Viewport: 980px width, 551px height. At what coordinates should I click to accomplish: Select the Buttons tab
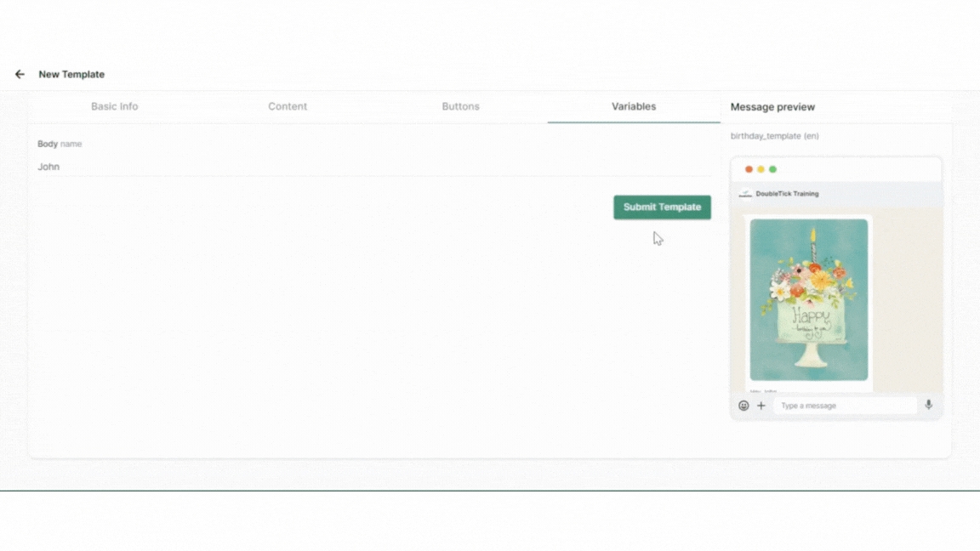pyautogui.click(x=460, y=106)
